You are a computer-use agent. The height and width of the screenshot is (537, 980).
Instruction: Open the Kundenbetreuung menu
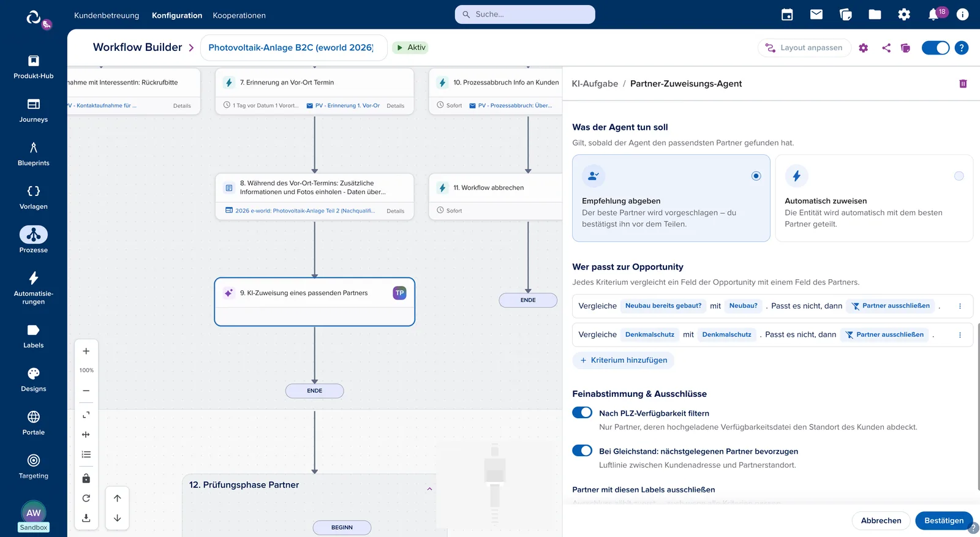(107, 15)
